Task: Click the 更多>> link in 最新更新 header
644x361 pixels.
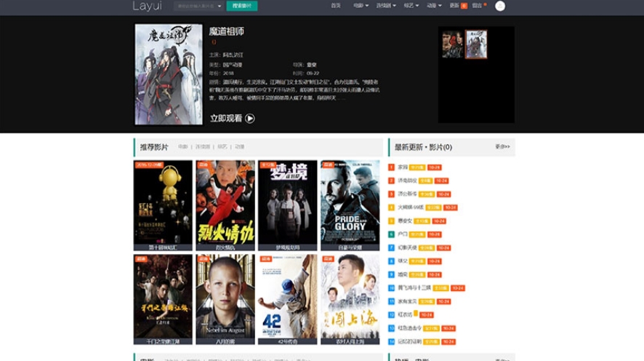Action: point(502,146)
